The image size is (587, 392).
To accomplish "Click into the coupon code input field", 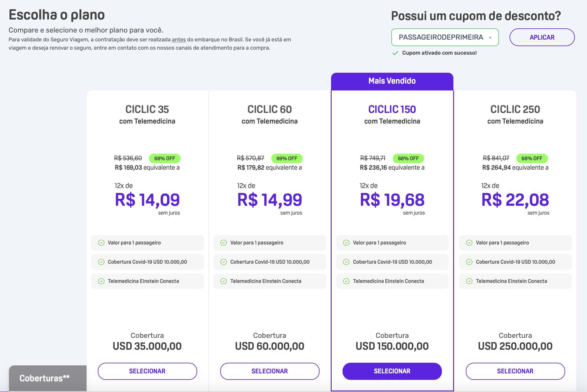I will click(440, 37).
